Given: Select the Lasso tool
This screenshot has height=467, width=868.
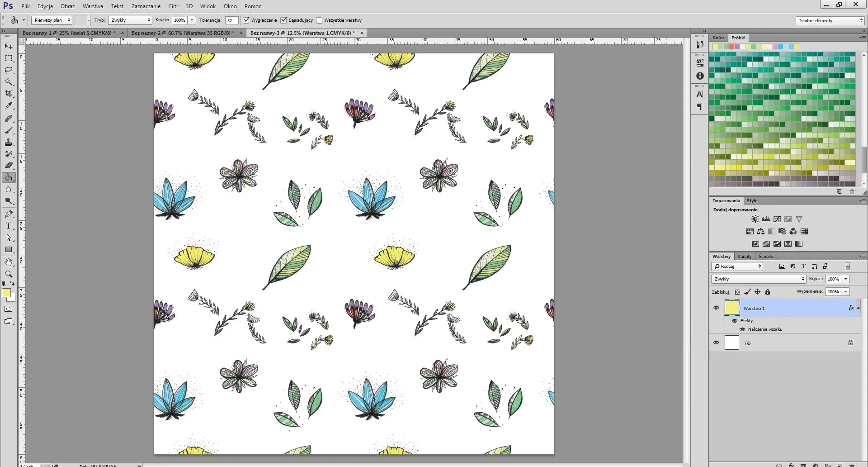Looking at the screenshot, I should [9, 70].
